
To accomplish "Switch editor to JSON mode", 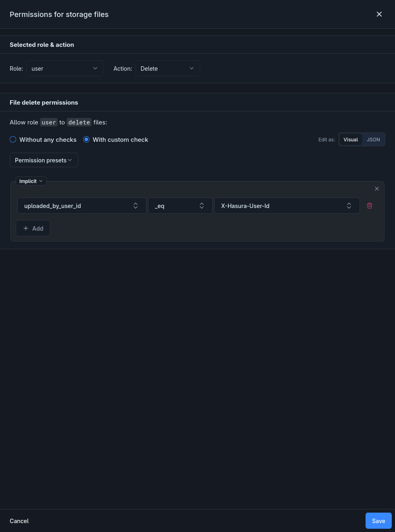I will coord(373,139).
